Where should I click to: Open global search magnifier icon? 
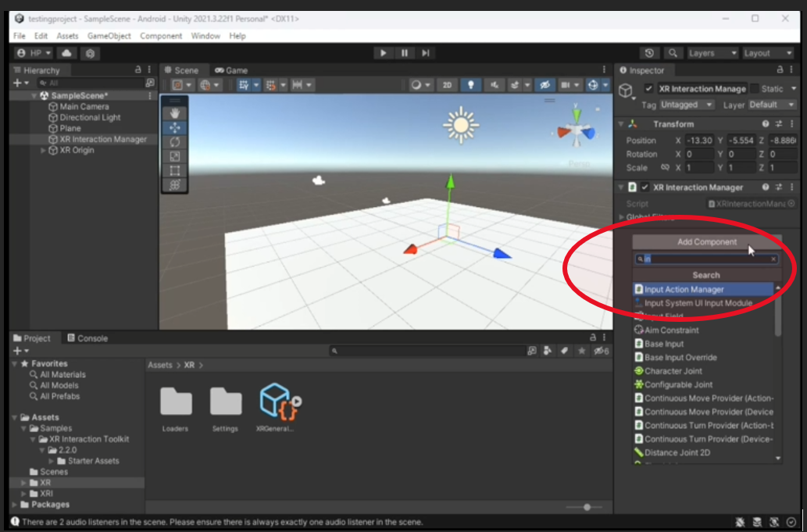click(x=673, y=53)
